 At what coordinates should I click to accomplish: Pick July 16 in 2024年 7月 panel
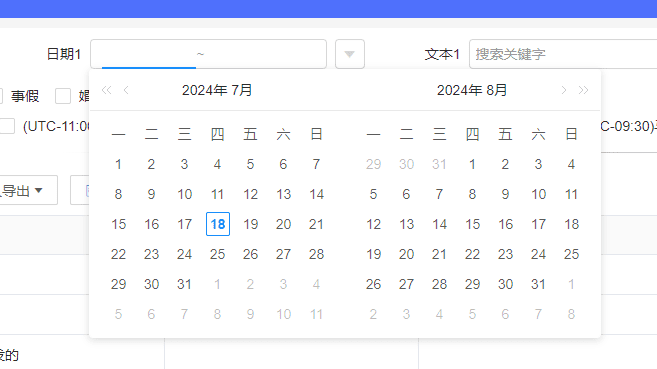coord(151,224)
